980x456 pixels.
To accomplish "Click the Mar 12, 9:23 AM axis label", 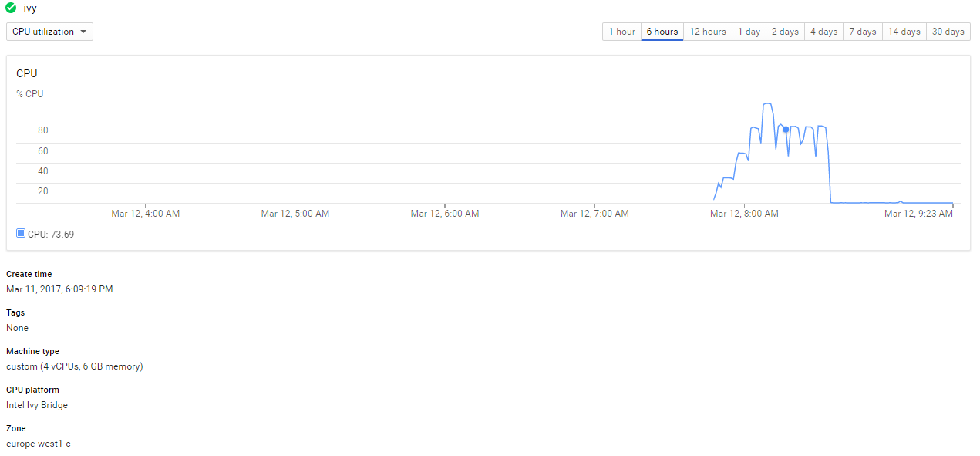I will (918, 214).
